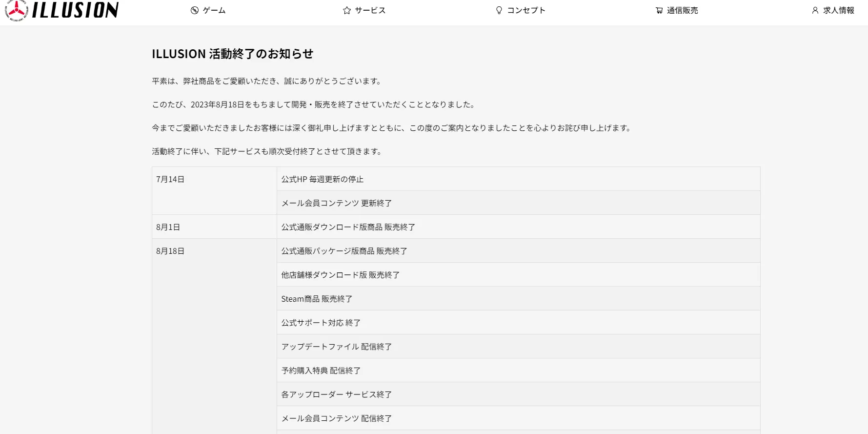Click the row 公式通販パッケージ版商品 販売終了

[519, 251]
